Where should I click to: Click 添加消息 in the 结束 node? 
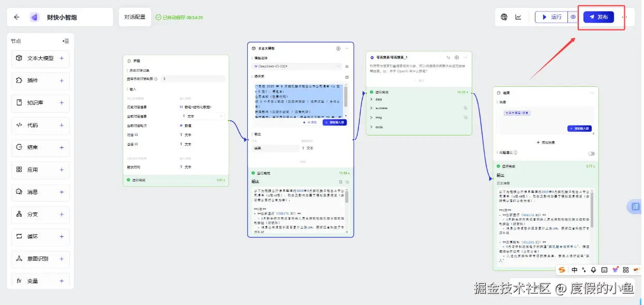(x=546, y=142)
